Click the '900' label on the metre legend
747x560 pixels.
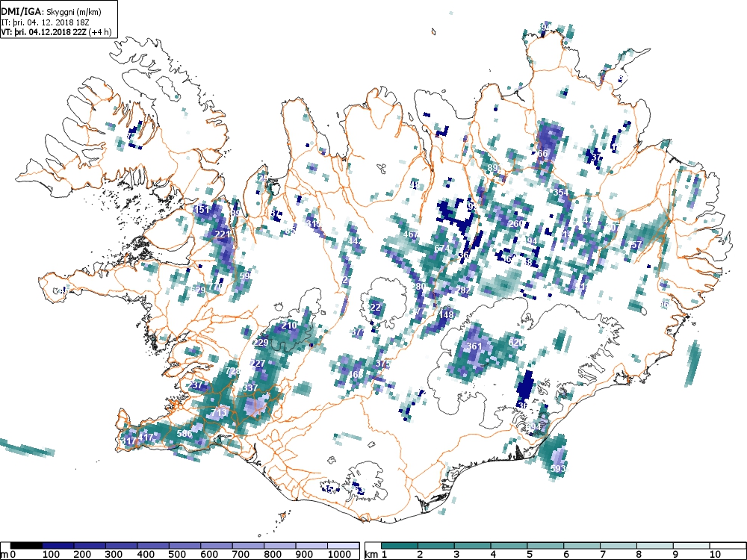[x=305, y=554]
